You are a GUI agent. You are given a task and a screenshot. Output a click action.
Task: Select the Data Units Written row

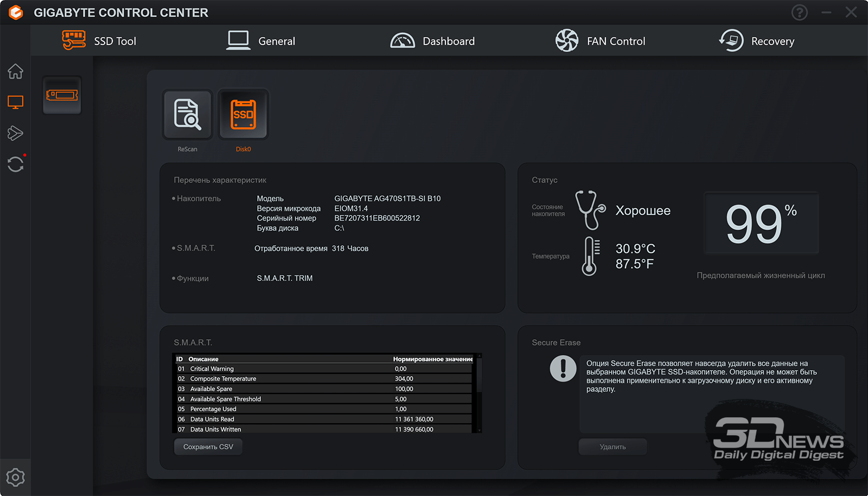click(323, 429)
